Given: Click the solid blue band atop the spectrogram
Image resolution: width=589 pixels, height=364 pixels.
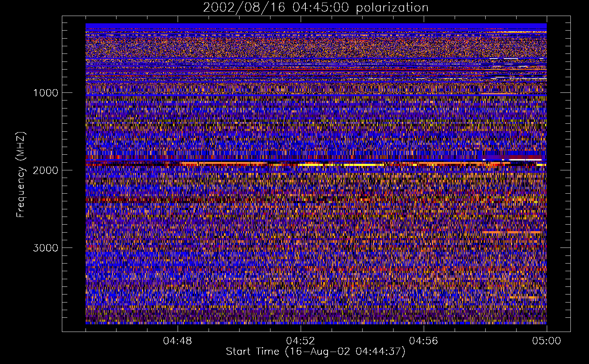Looking at the screenshot, I should [316, 26].
